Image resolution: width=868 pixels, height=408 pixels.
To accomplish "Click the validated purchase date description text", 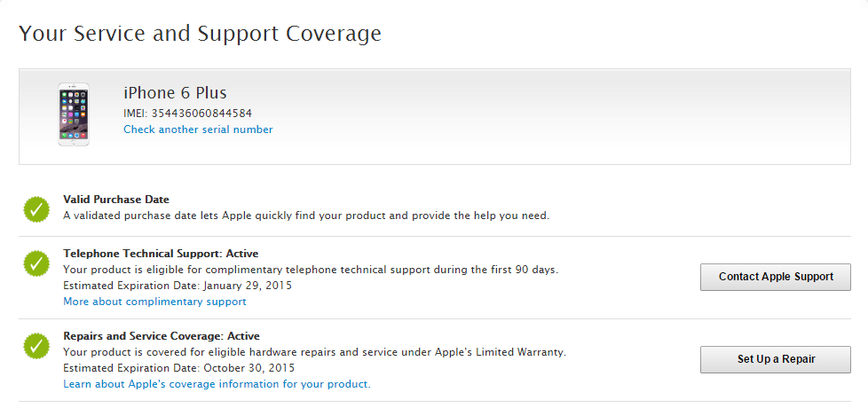I will pos(306,216).
